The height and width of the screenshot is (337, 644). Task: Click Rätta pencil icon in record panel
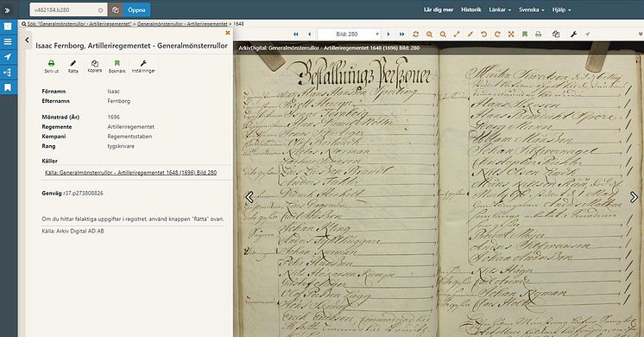click(73, 67)
